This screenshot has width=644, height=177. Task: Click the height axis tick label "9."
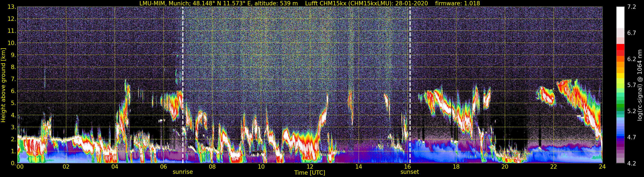point(13,55)
